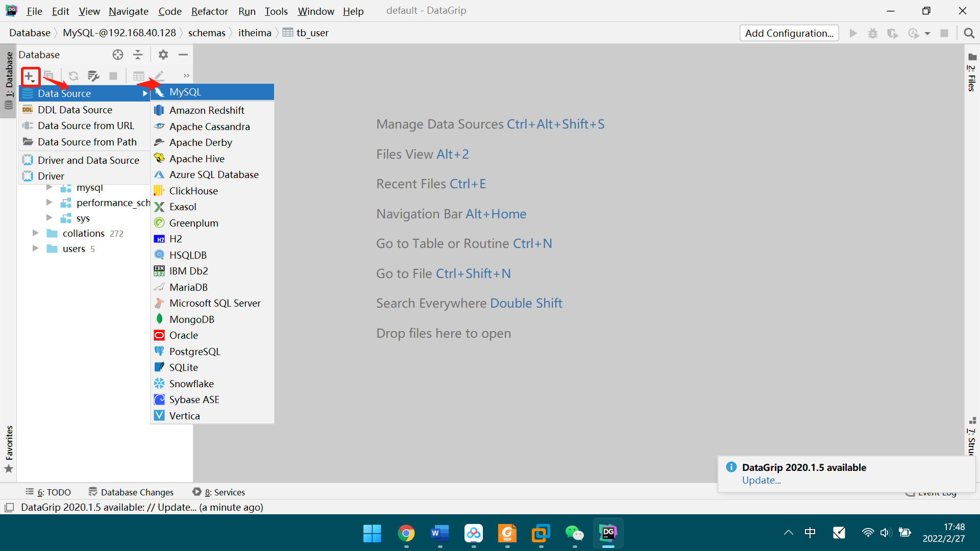
Task: Select MySQL from the data source list
Action: click(185, 92)
